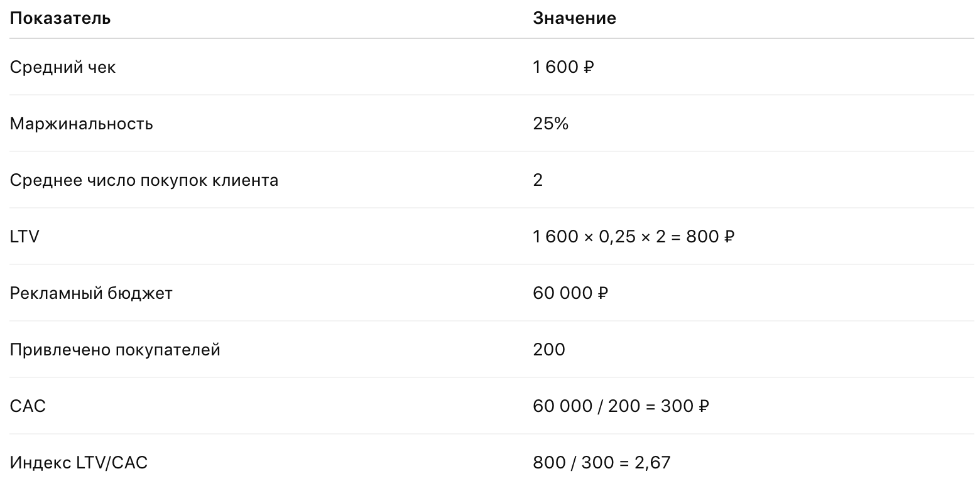Screen dimensions: 980x486
Task: Select the "Индекс LTV/CAC" row label
Action: click(79, 463)
